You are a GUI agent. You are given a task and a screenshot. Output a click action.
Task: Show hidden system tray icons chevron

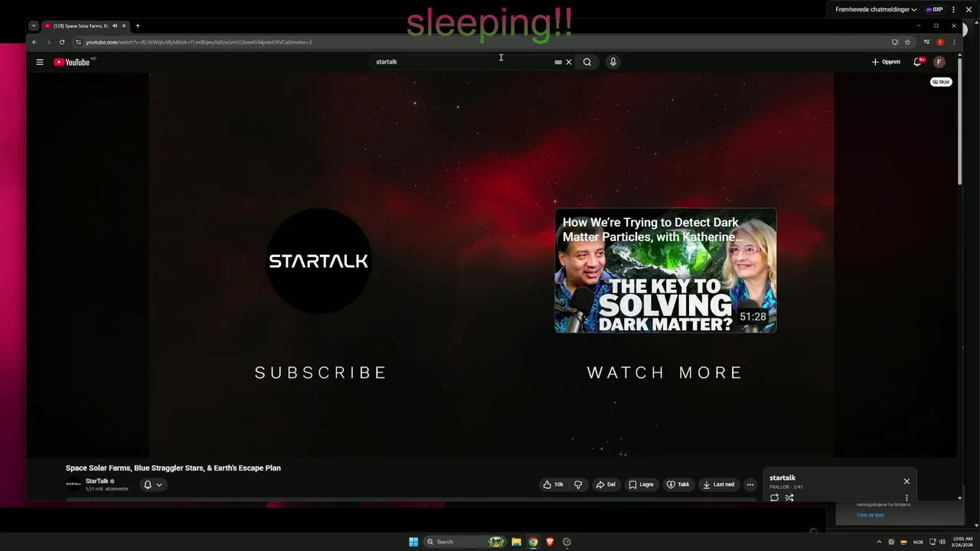pyautogui.click(x=879, y=542)
